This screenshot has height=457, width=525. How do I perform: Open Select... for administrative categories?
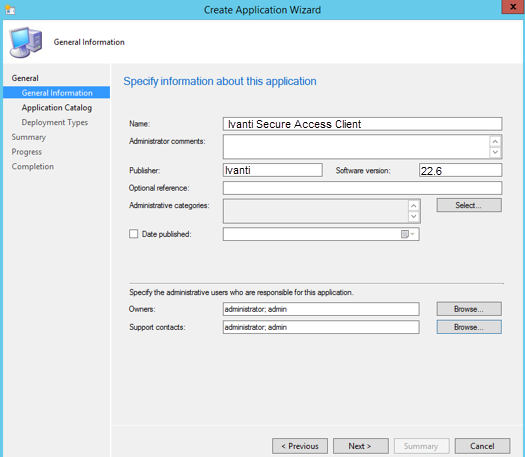pos(469,205)
